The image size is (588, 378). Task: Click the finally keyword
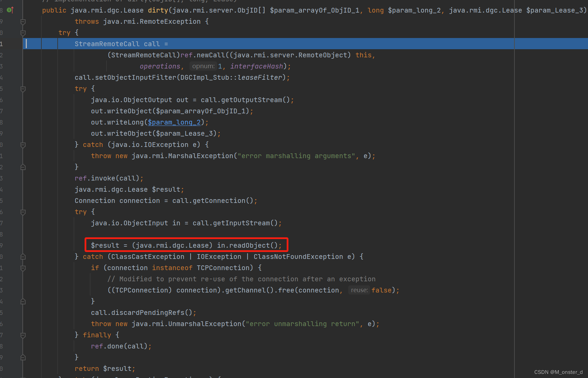tap(97, 335)
